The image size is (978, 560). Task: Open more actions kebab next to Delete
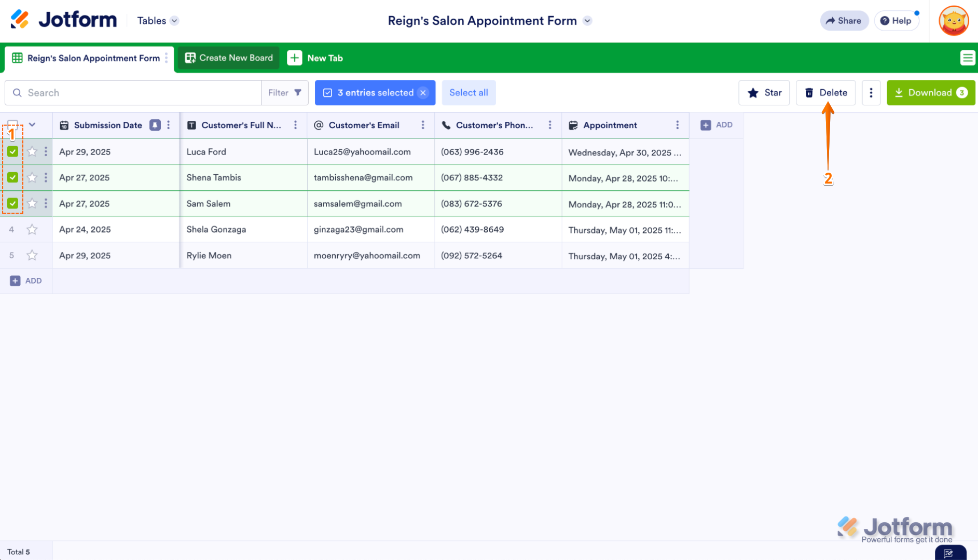(871, 93)
